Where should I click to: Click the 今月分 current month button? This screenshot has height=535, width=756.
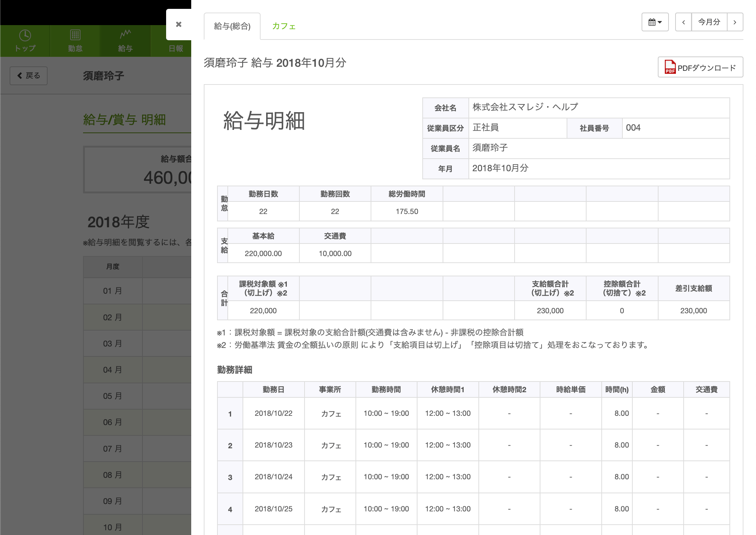709,22
